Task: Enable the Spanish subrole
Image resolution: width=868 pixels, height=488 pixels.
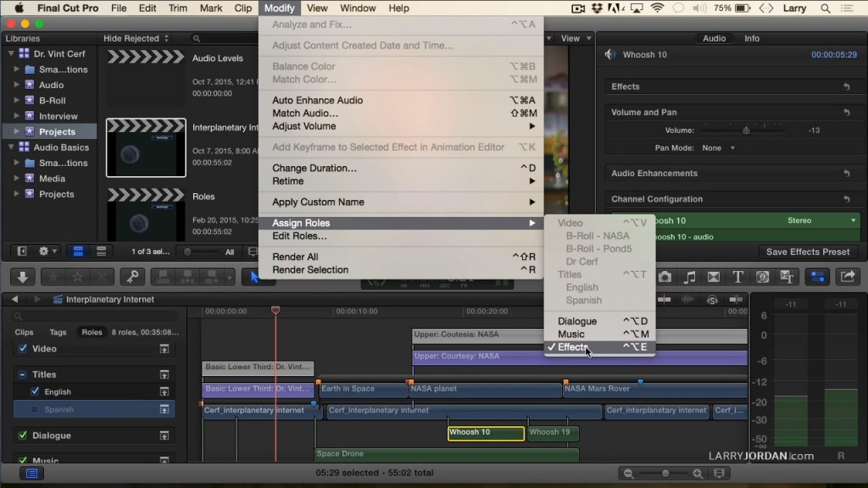Action: [x=35, y=409]
